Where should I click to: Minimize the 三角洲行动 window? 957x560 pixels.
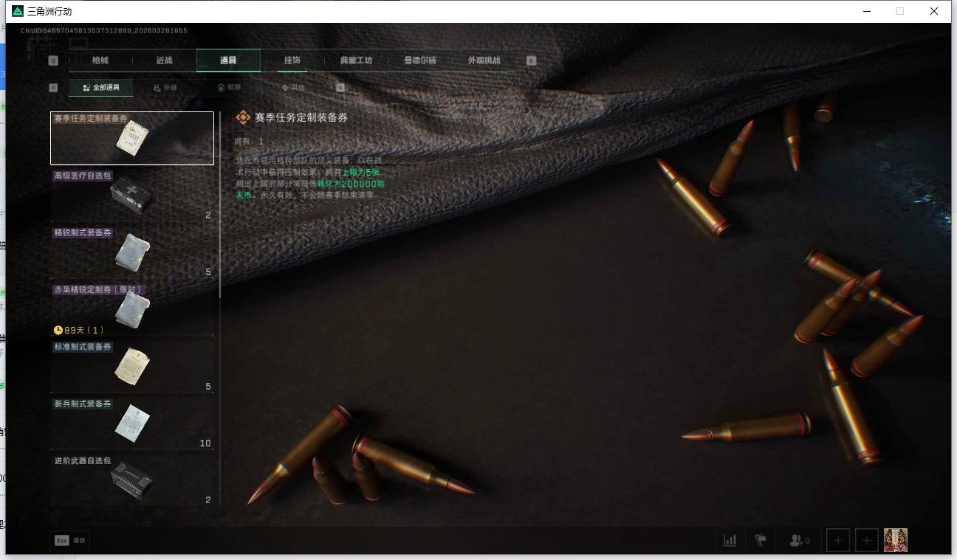tap(866, 11)
